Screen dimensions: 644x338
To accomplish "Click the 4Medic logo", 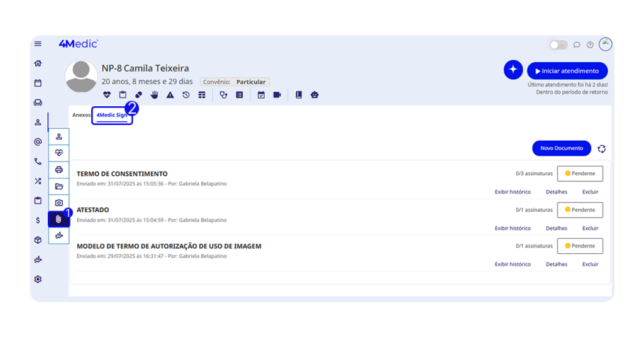I will [79, 43].
